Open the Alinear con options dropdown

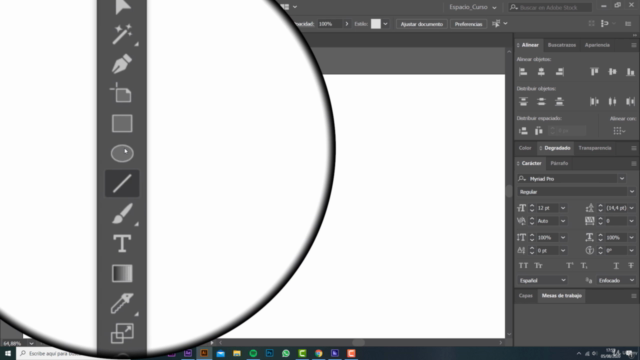(620, 131)
